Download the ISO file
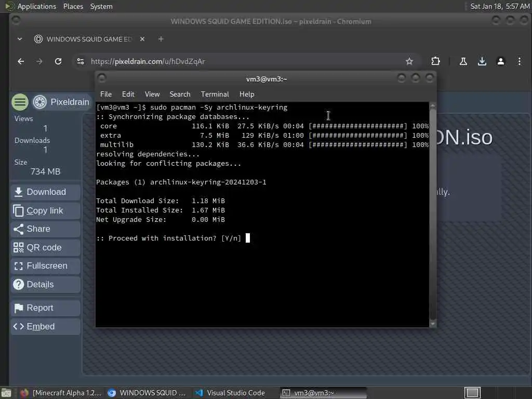The height and width of the screenshot is (399, 532). point(46,192)
